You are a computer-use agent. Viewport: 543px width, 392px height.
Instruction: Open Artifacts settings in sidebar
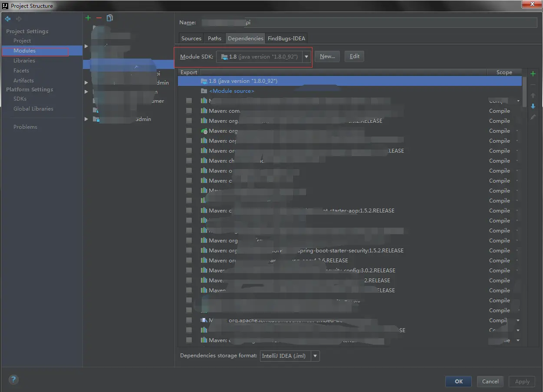[23, 81]
